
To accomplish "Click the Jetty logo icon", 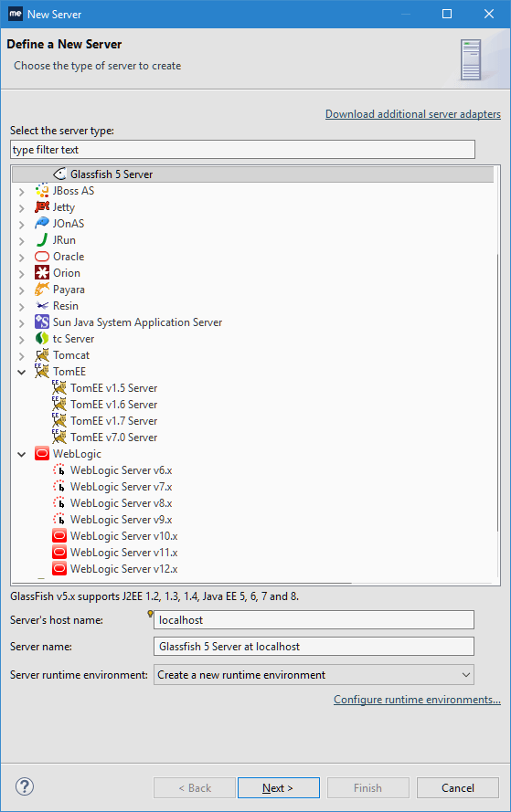I will pyautogui.click(x=42, y=207).
